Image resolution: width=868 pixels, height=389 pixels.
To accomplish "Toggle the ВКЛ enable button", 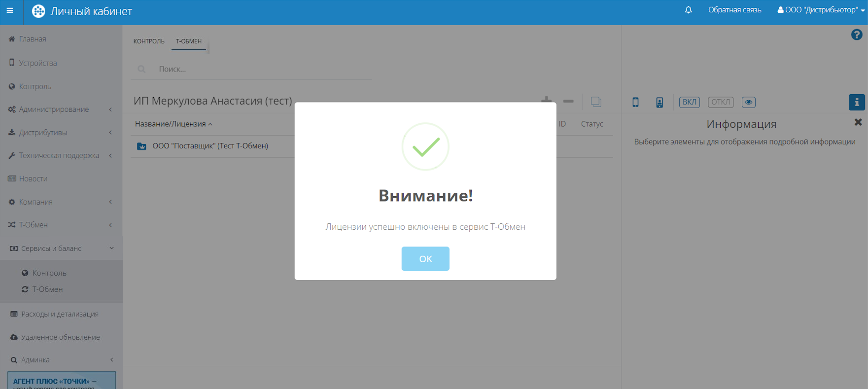I will coord(689,102).
